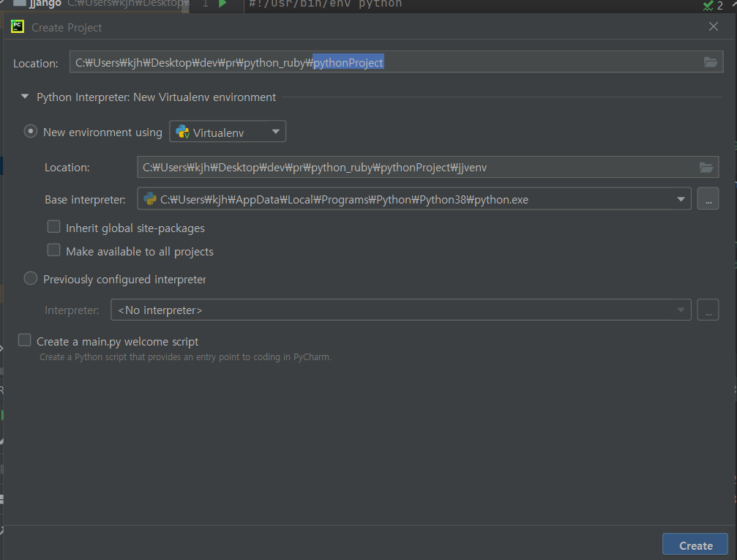Click the welcome script description text
Viewport: 737px width, 560px height.
[x=185, y=357]
